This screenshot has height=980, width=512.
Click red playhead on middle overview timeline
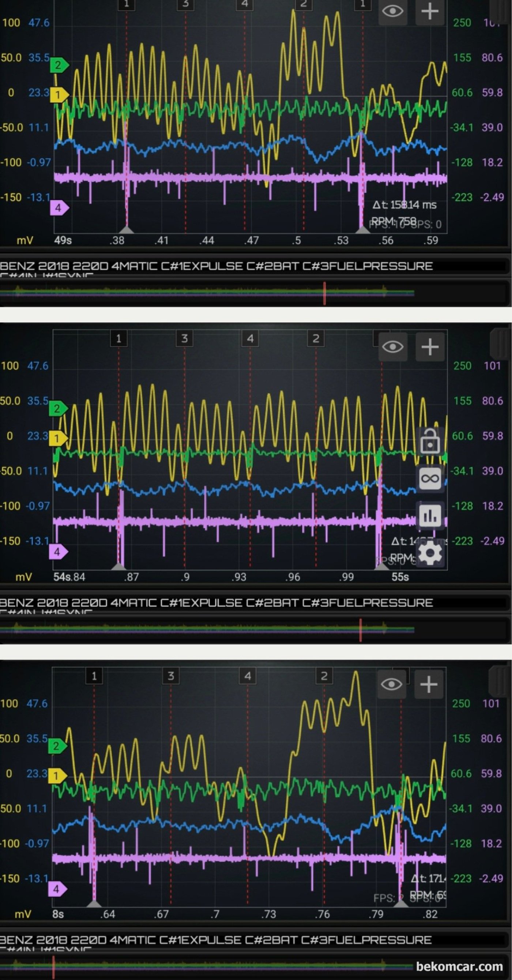coord(361,630)
